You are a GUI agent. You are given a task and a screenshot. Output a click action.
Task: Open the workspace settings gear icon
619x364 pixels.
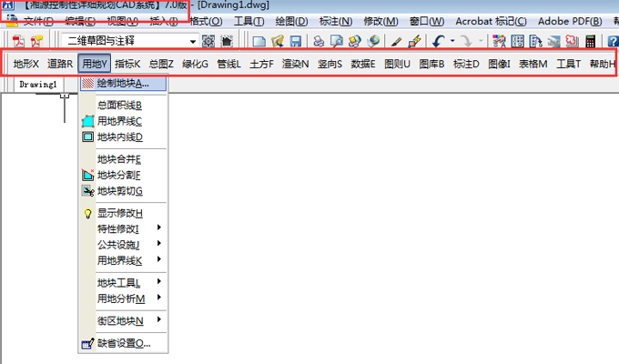(208, 41)
